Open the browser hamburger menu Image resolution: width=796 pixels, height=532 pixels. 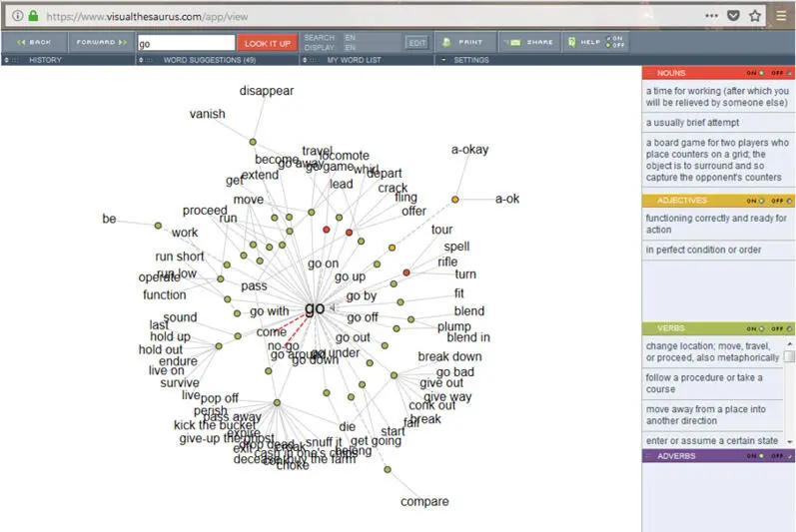(781, 16)
